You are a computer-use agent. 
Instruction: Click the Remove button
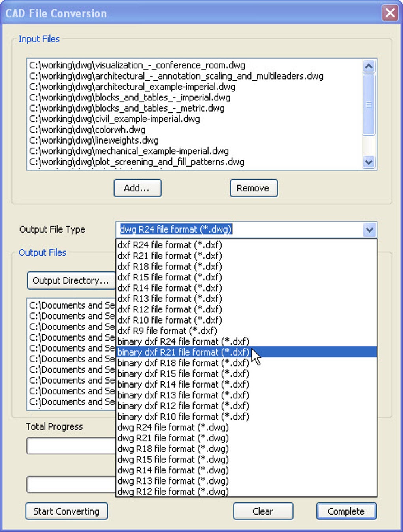coord(254,188)
